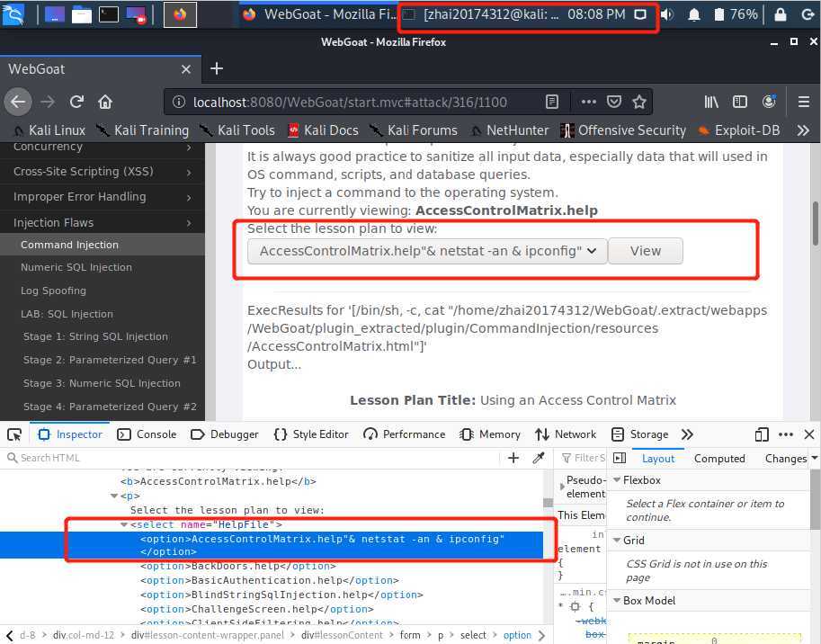The width and height of the screenshot is (821, 644).
Task: Open a new browser tab with plus
Action: (216, 68)
